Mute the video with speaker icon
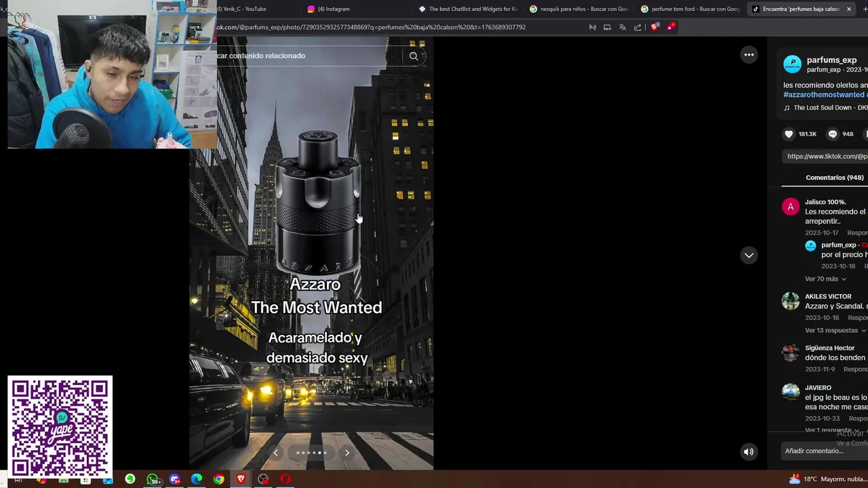868x488 pixels. (x=749, y=452)
